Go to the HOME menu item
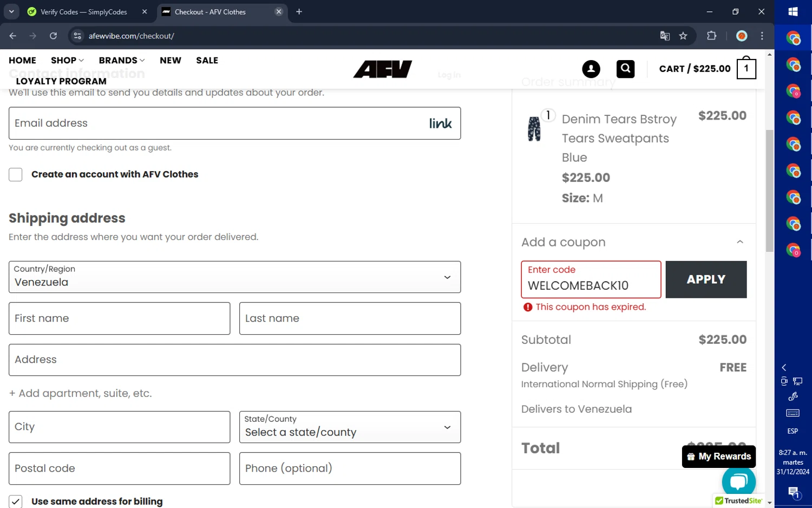812x508 pixels. click(22, 60)
